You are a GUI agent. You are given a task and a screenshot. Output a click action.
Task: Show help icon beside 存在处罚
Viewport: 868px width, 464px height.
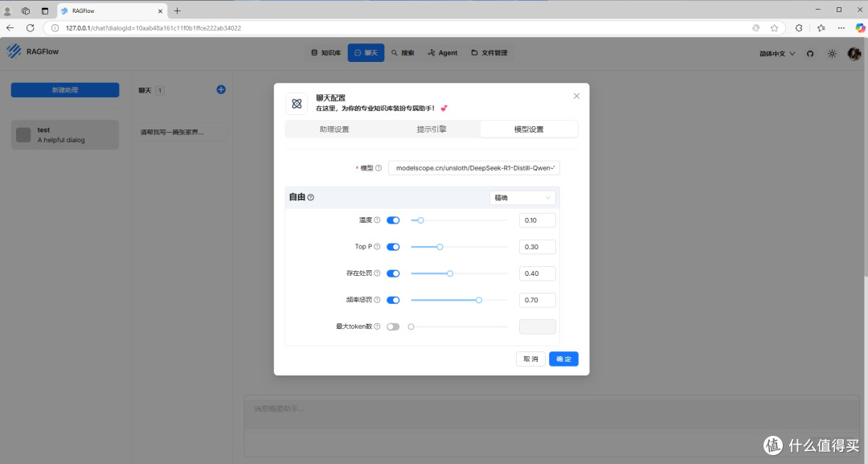[x=377, y=273]
